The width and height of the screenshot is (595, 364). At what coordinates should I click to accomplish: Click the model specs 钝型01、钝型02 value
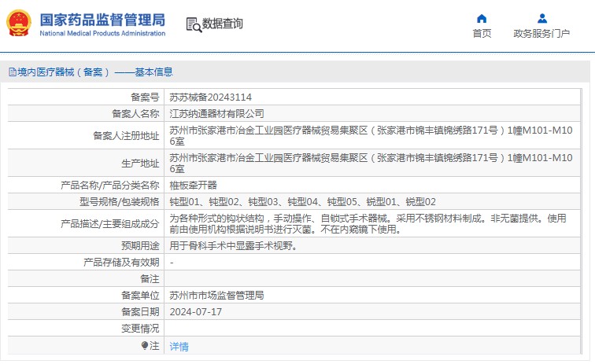[x=302, y=202]
